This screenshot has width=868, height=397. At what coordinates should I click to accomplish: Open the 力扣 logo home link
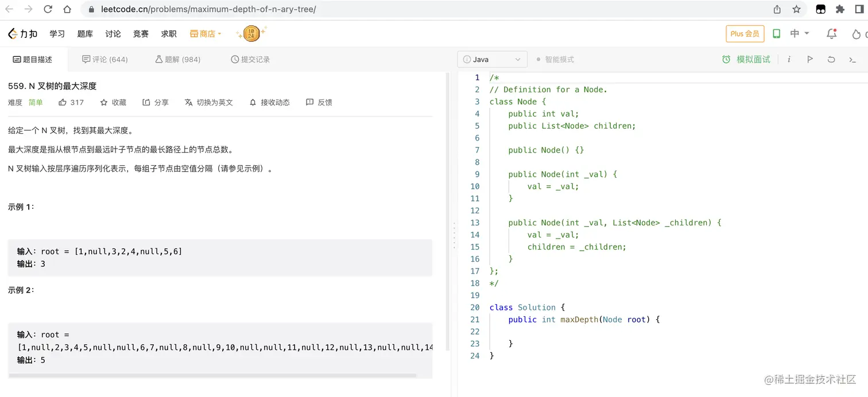[23, 34]
